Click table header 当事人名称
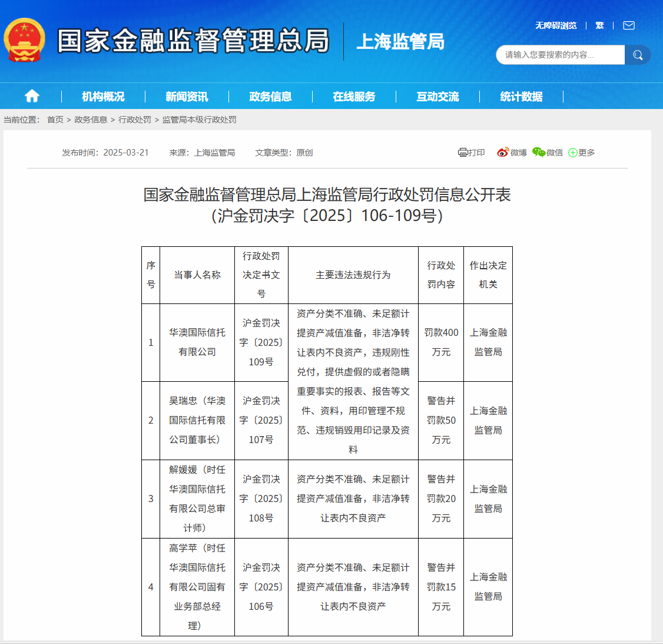 pos(197,275)
